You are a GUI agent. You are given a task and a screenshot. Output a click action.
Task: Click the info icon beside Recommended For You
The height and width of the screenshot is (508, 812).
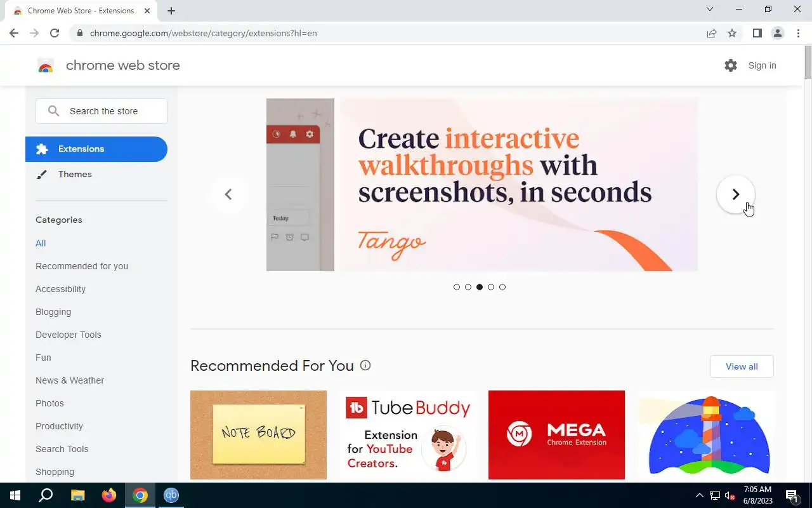point(365,365)
